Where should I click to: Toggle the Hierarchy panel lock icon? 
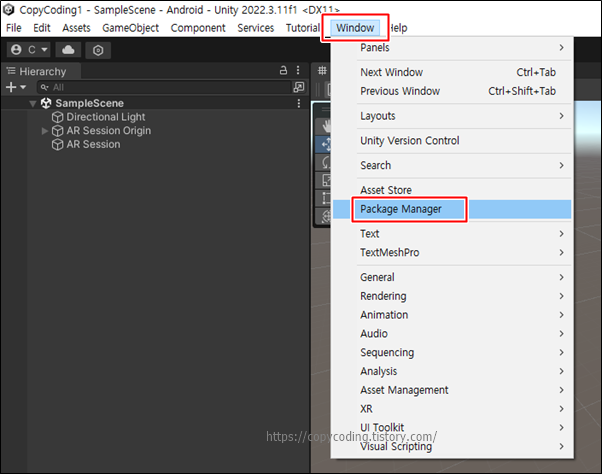pyautogui.click(x=283, y=70)
